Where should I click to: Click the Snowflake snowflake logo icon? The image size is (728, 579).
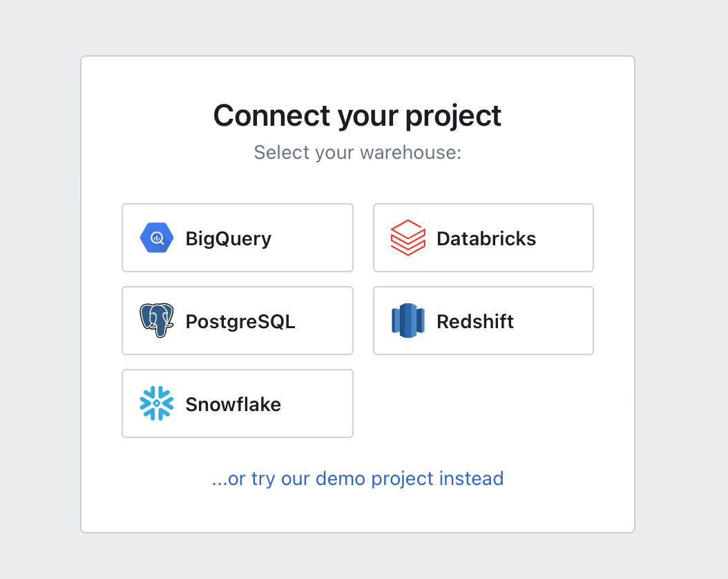[x=157, y=404]
